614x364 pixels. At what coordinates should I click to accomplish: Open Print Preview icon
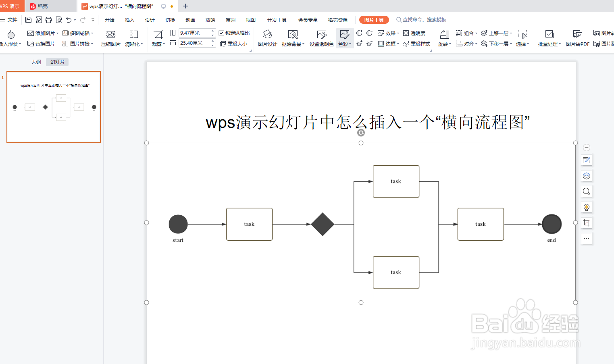tap(59, 20)
